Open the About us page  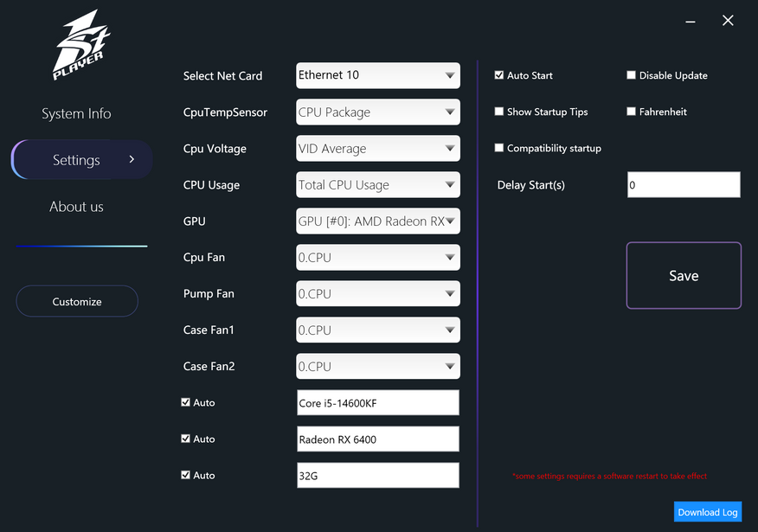point(76,207)
